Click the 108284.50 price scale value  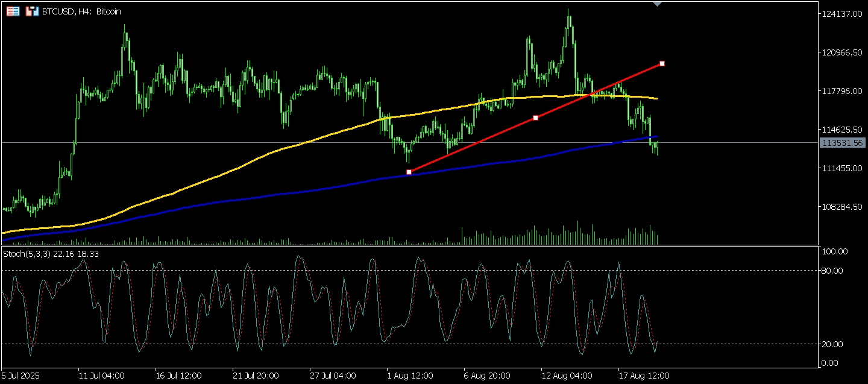842,207
